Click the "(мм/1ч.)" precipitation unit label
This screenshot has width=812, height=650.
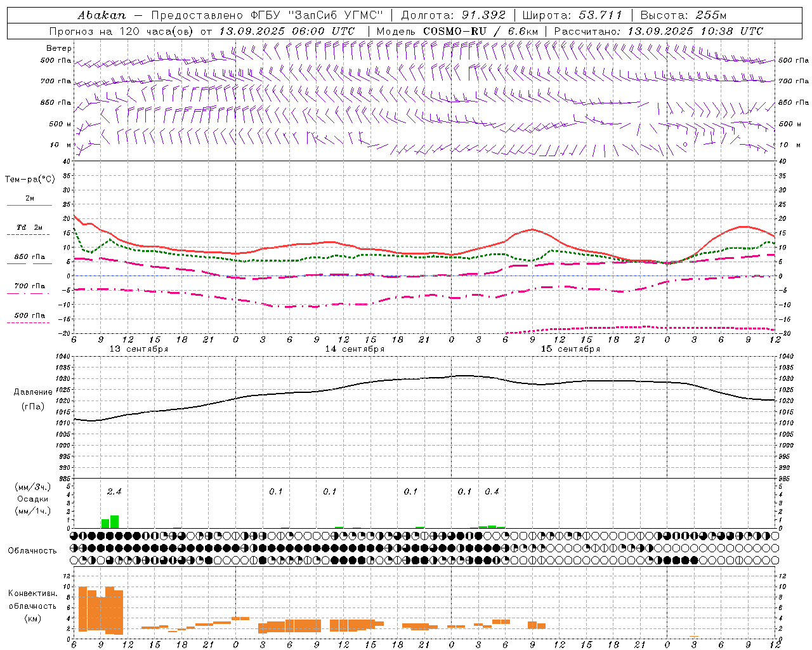click(32, 511)
